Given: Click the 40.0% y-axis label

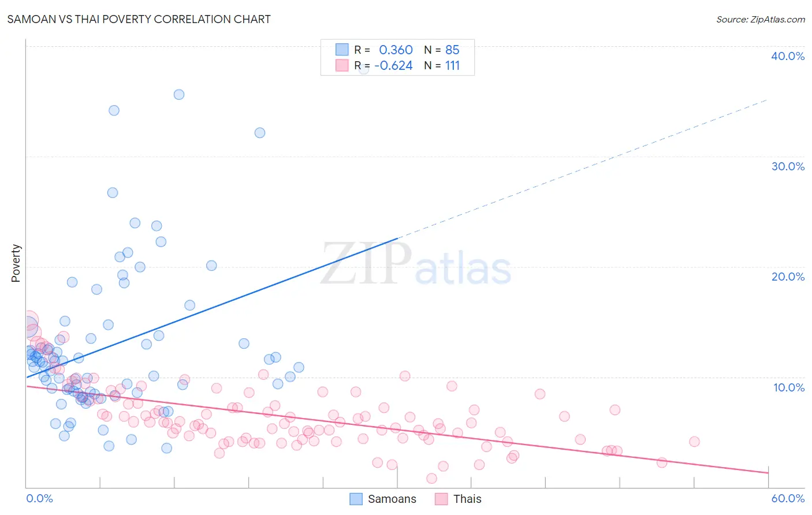Looking at the screenshot, I should coord(788,56).
